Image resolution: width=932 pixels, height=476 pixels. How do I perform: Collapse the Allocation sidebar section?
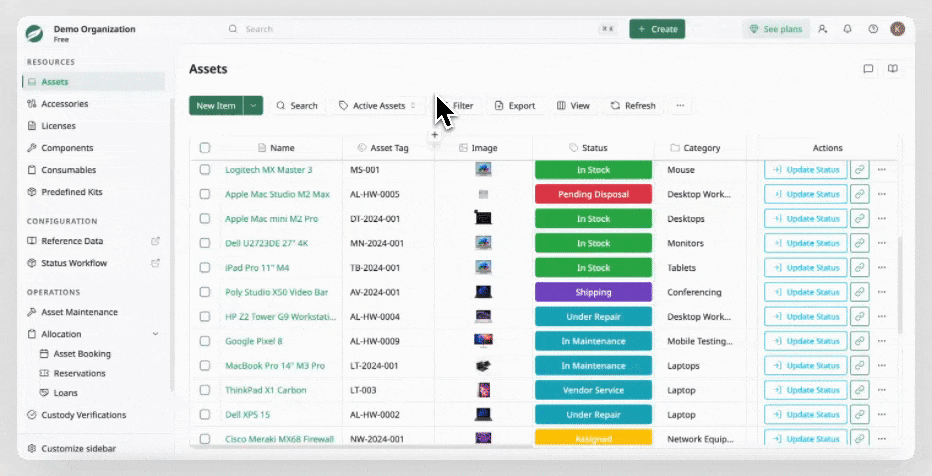click(x=155, y=334)
